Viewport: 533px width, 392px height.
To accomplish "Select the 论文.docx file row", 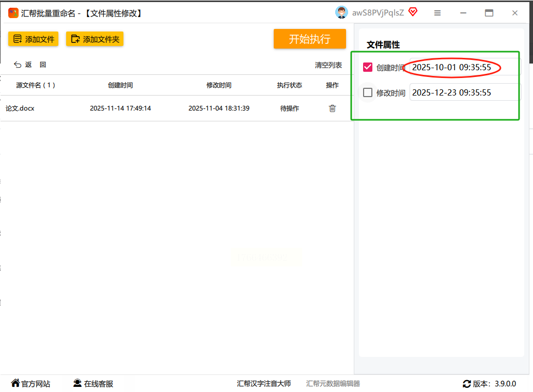I will 155,108.
